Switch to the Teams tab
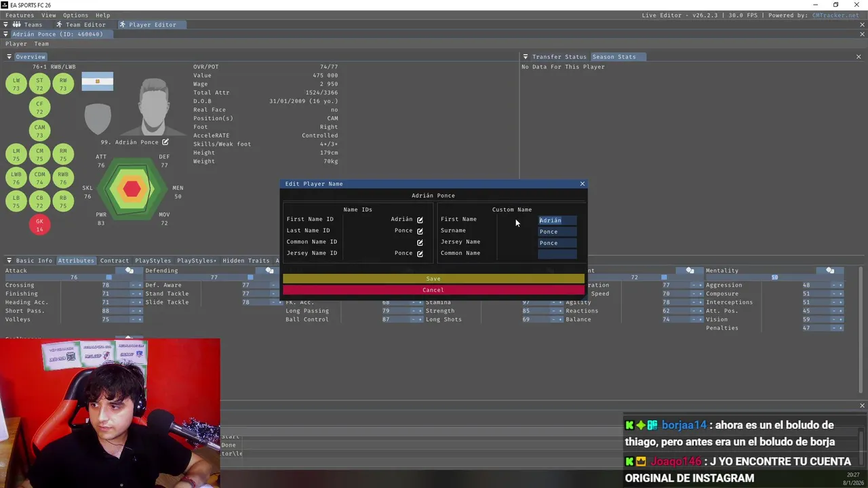The height and width of the screenshot is (488, 868). click(28, 24)
